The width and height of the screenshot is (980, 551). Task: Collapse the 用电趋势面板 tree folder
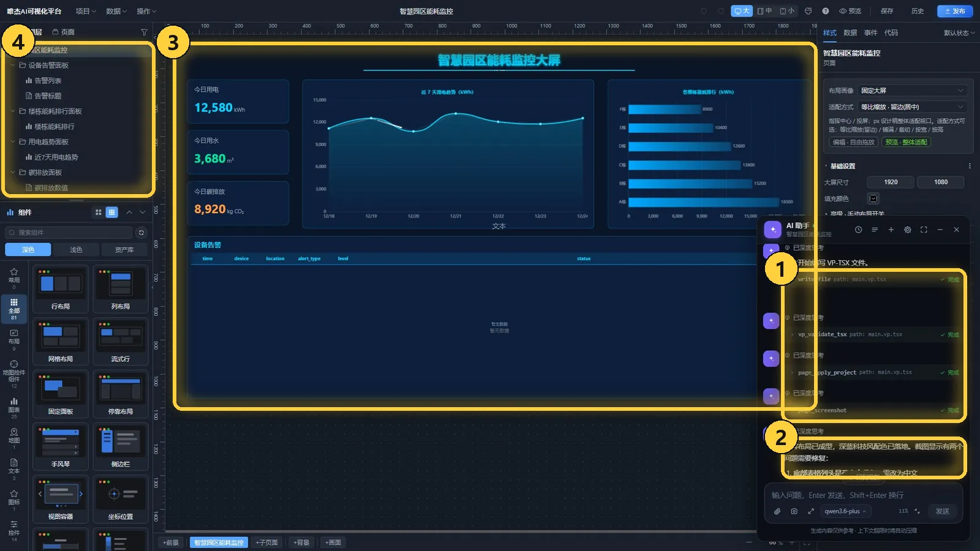point(13,141)
